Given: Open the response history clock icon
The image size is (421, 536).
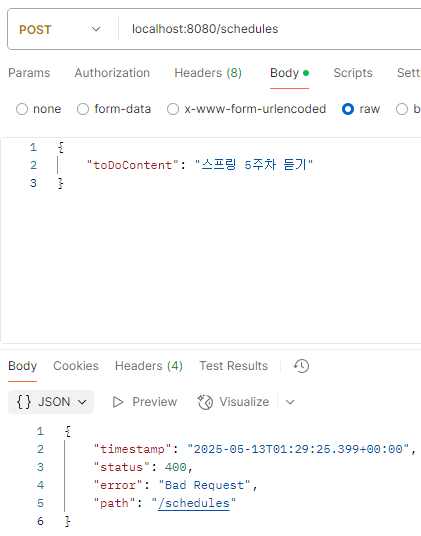Looking at the screenshot, I should point(301,366).
